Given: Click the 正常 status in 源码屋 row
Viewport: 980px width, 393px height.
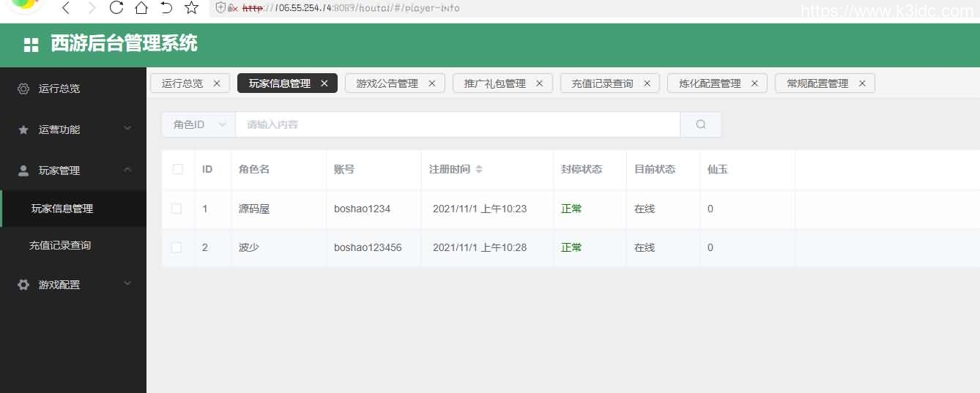Looking at the screenshot, I should click(571, 209).
